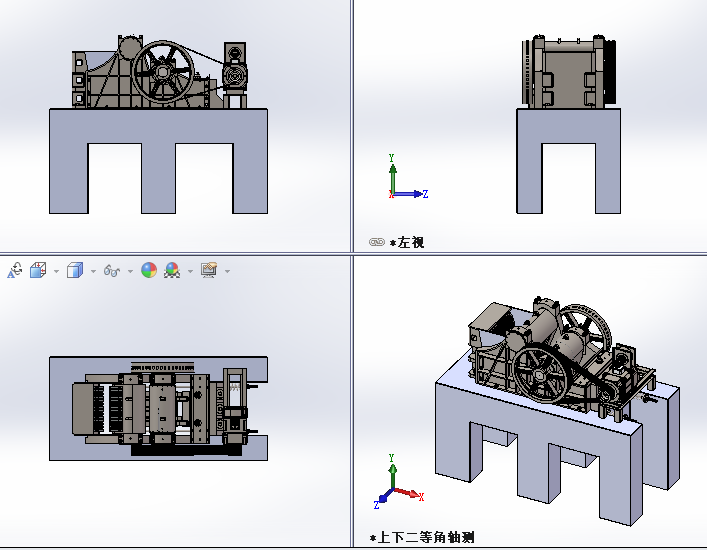Click the coordinate triad in left-view pane
The height and width of the screenshot is (550, 707).
point(400,181)
